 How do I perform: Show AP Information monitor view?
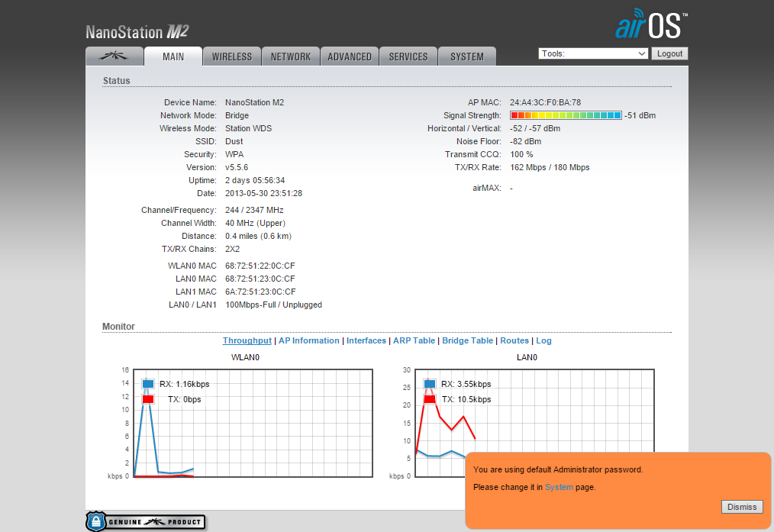[x=308, y=340]
